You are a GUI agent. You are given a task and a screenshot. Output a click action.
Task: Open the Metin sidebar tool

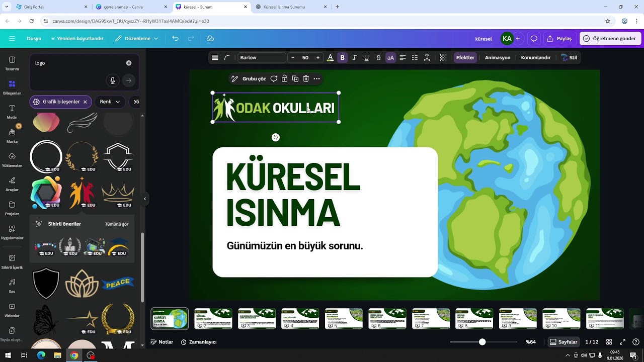click(12, 111)
